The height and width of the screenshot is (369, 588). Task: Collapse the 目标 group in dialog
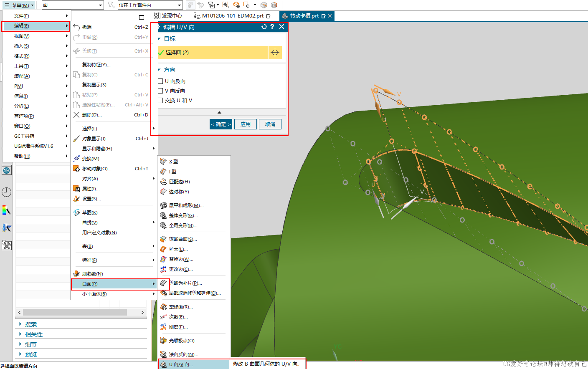coord(160,38)
